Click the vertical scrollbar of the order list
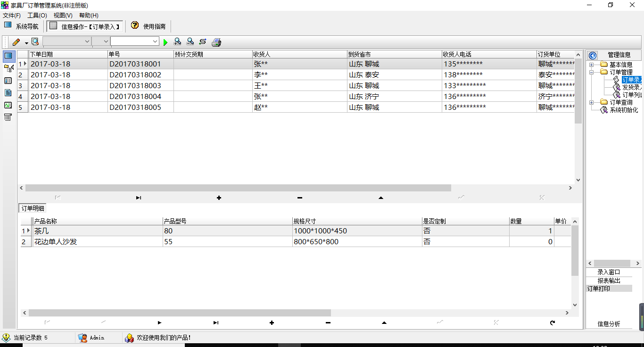The image size is (644, 347). coord(578,91)
